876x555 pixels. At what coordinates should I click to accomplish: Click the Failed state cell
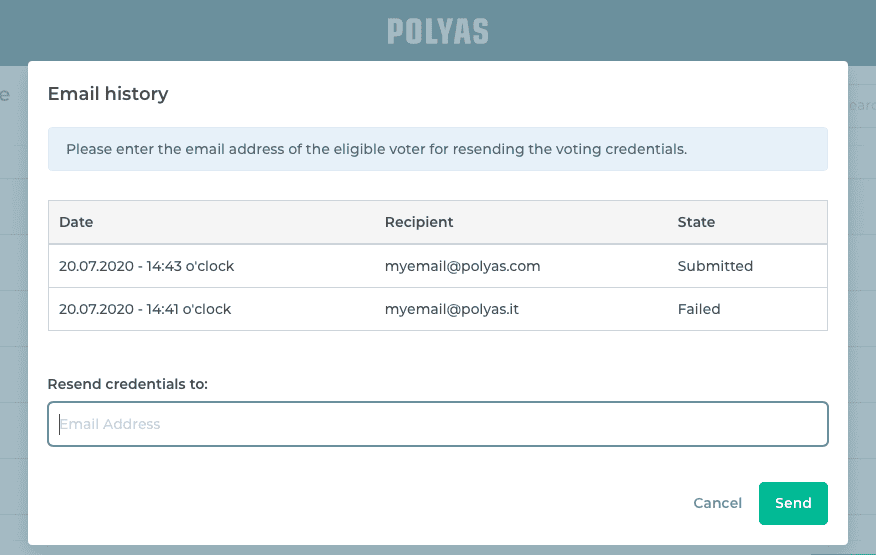pos(699,309)
